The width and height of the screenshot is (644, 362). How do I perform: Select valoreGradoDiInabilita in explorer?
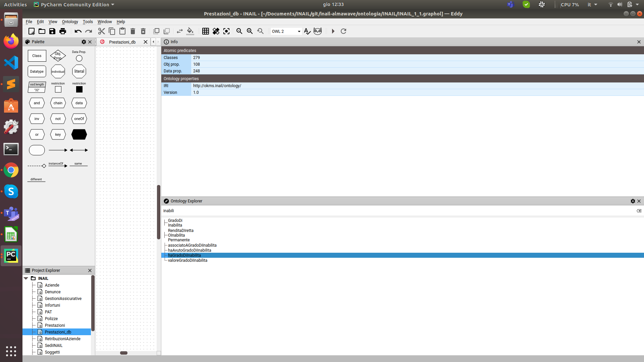(187, 260)
